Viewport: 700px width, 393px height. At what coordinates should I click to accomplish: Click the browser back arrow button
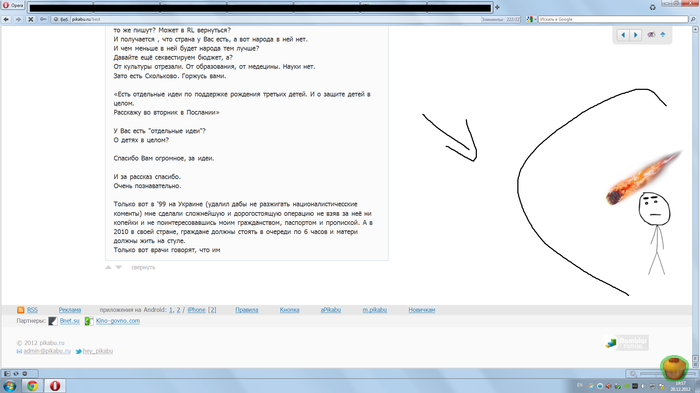6,19
